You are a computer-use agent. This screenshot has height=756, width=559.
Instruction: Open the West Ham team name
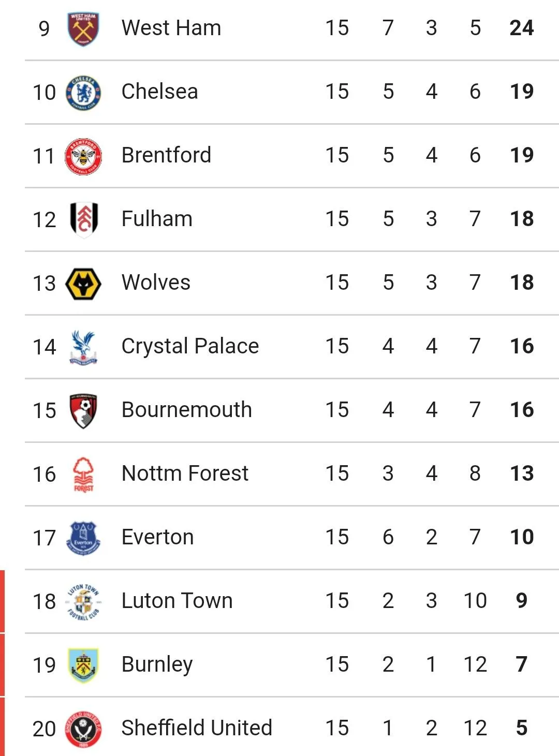coord(171,28)
